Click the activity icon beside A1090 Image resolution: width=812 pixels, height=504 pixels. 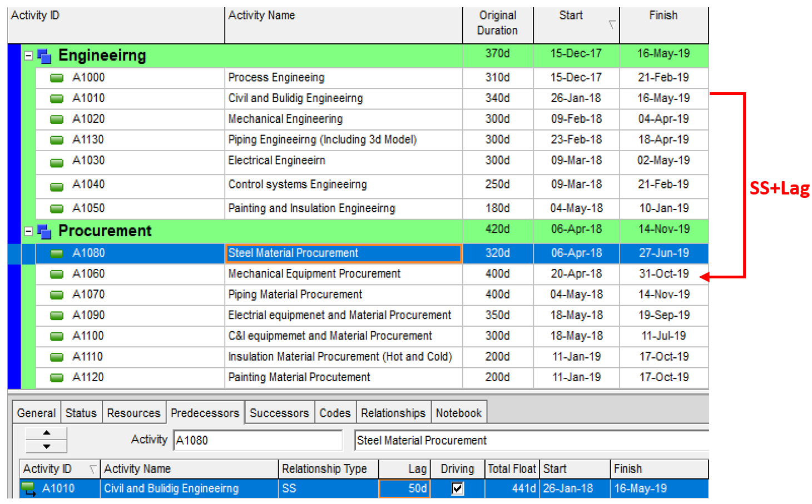[56, 315]
